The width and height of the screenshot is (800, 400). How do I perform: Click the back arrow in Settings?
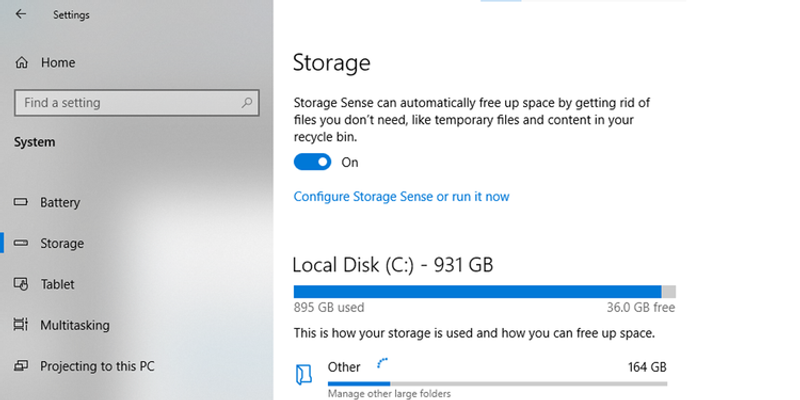[20, 15]
